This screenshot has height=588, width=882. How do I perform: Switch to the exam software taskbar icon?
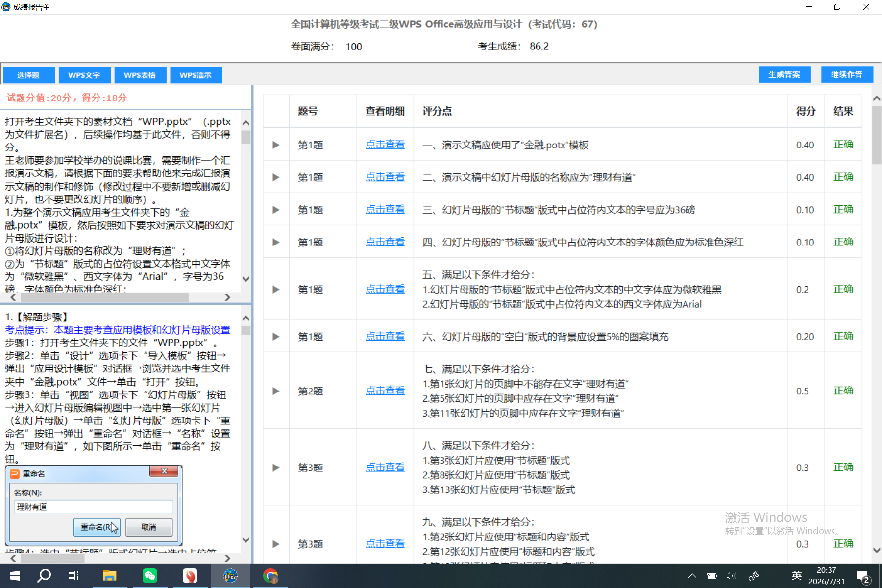[x=230, y=576]
